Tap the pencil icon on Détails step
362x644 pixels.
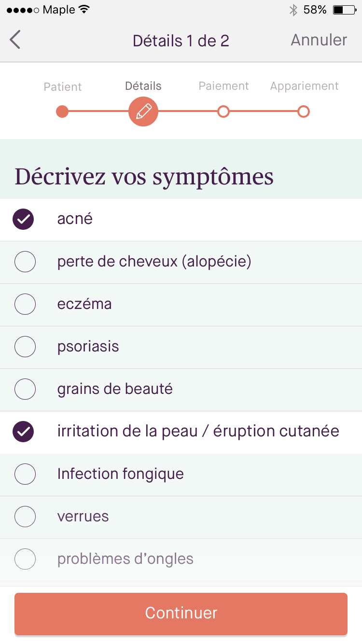pyautogui.click(x=143, y=112)
